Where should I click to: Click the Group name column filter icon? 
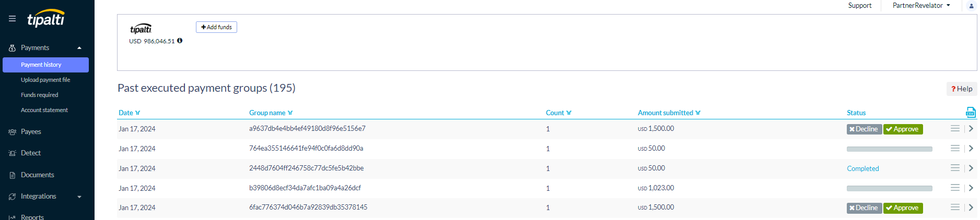290,113
